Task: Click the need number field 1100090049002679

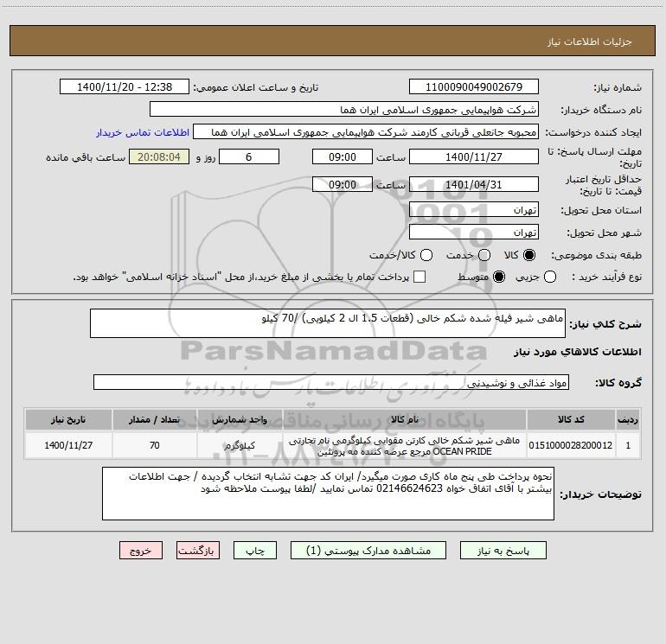Action: click(474, 86)
